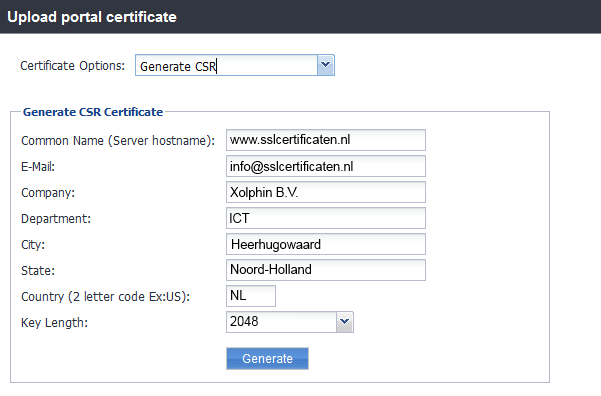Expand the Key Length dropdown arrow
Image resolution: width=601 pixels, height=396 pixels.
tap(345, 322)
